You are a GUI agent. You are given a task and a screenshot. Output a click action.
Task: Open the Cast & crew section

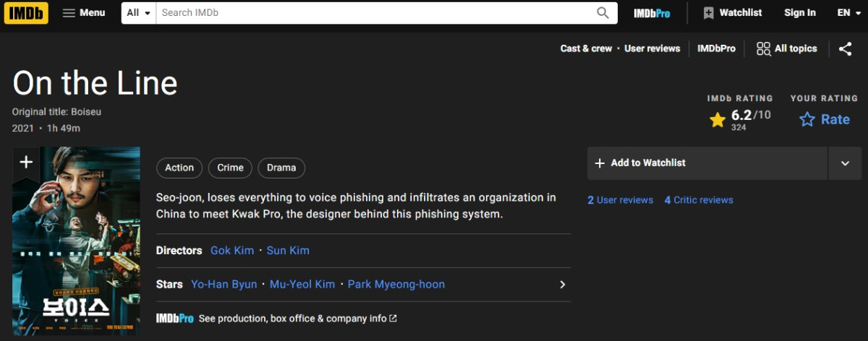[x=586, y=48]
